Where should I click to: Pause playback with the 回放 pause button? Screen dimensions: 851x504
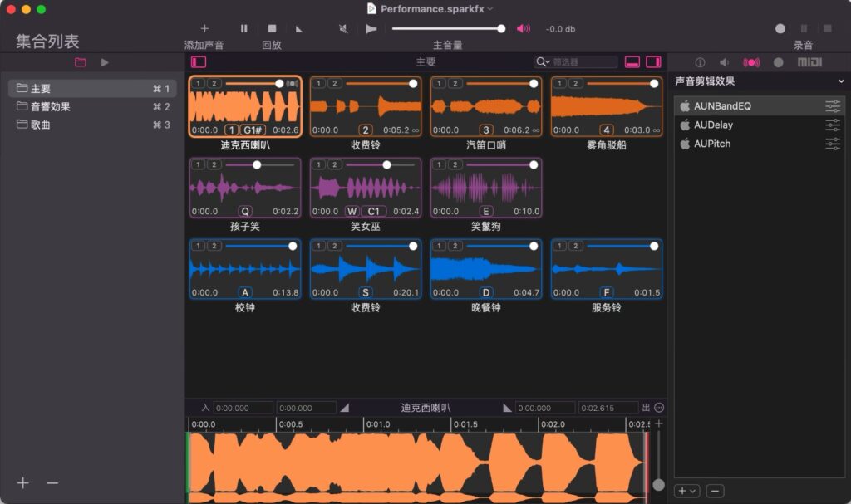coord(243,28)
